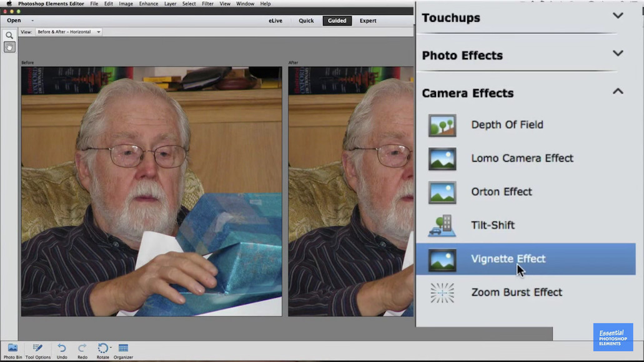
Task: Click the Vignette Effect icon
Action: click(x=442, y=260)
